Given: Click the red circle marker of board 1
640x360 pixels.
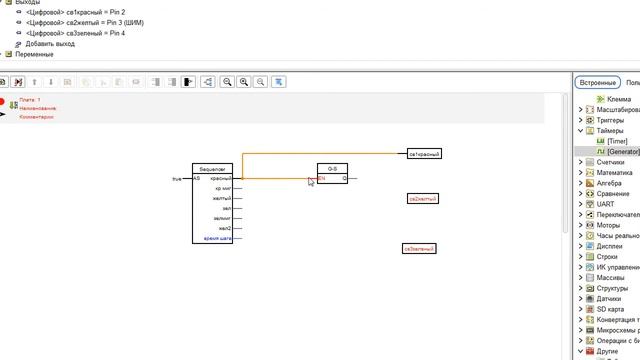Looking at the screenshot, I should tap(2, 101).
